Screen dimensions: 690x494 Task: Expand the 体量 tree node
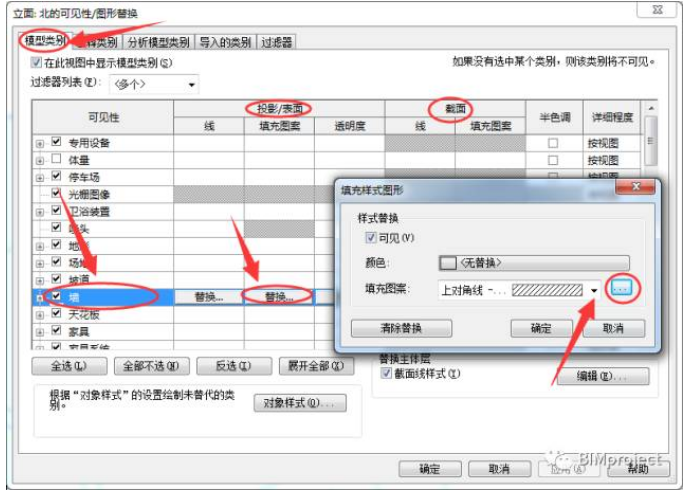40,161
